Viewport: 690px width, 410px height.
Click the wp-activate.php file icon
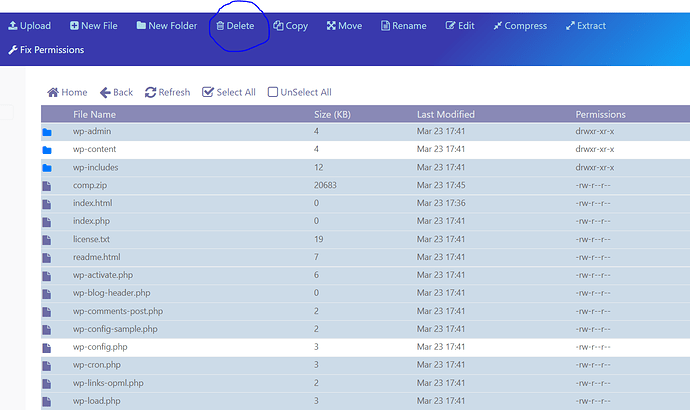click(x=47, y=276)
